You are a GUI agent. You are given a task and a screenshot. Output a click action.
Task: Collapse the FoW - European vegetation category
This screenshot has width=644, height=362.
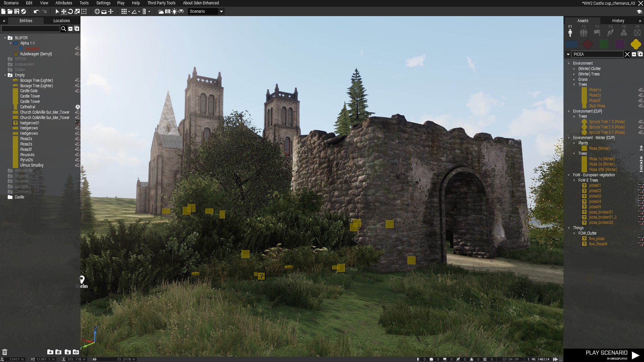569,175
